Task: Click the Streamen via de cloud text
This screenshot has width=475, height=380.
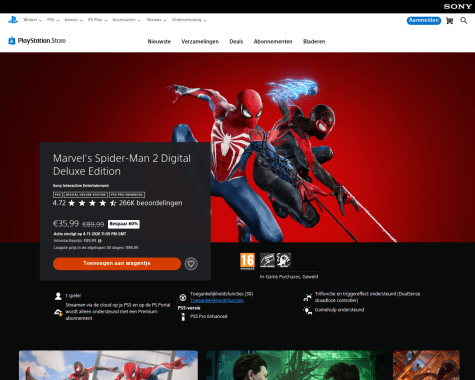Action: (x=118, y=312)
